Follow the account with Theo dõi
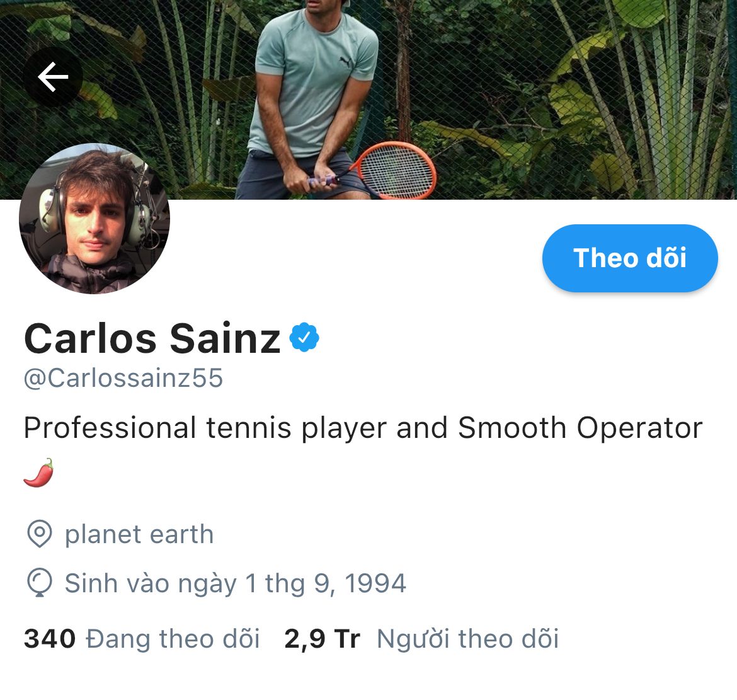 (630, 258)
